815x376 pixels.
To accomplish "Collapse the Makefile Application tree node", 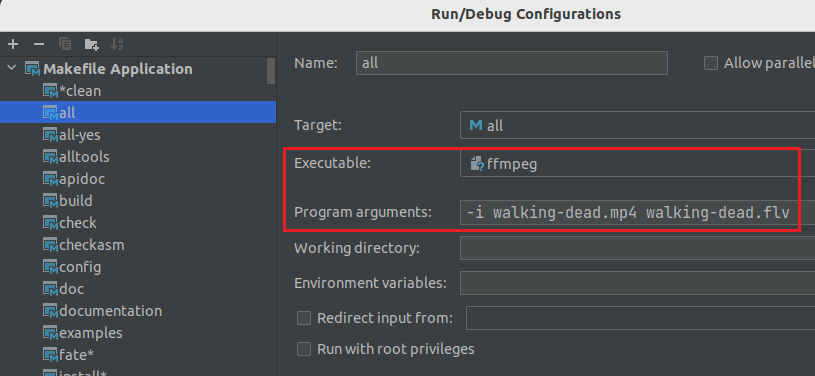I will pos(12,69).
